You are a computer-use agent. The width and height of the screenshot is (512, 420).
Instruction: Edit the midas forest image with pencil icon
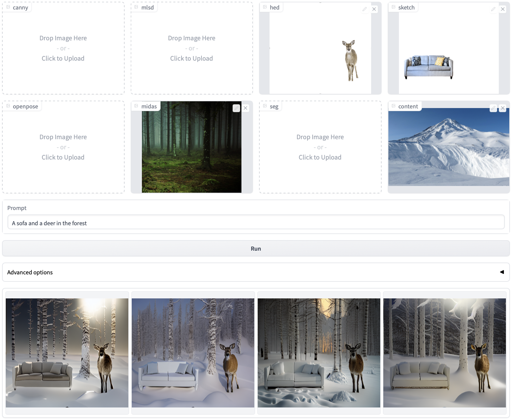pyautogui.click(x=236, y=108)
